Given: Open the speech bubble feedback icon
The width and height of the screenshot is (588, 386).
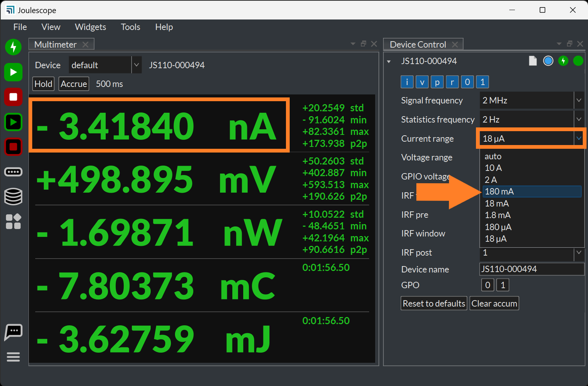Looking at the screenshot, I should point(13,332).
